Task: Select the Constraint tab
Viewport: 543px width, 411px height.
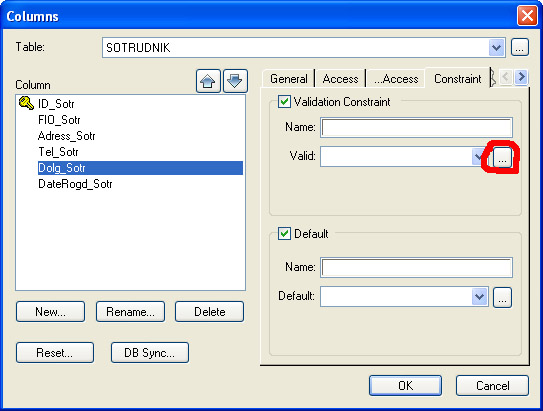Action: [458, 79]
